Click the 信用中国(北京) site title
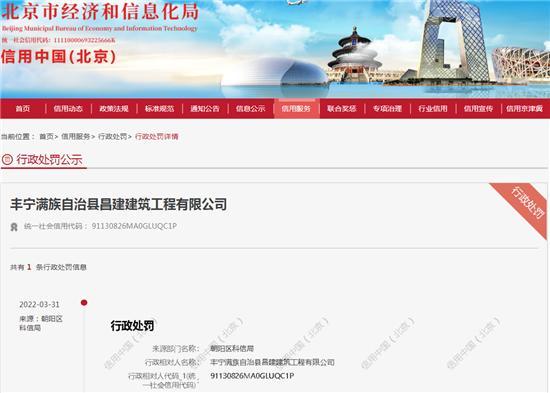Screen dimensions: 550x393 tap(59, 56)
